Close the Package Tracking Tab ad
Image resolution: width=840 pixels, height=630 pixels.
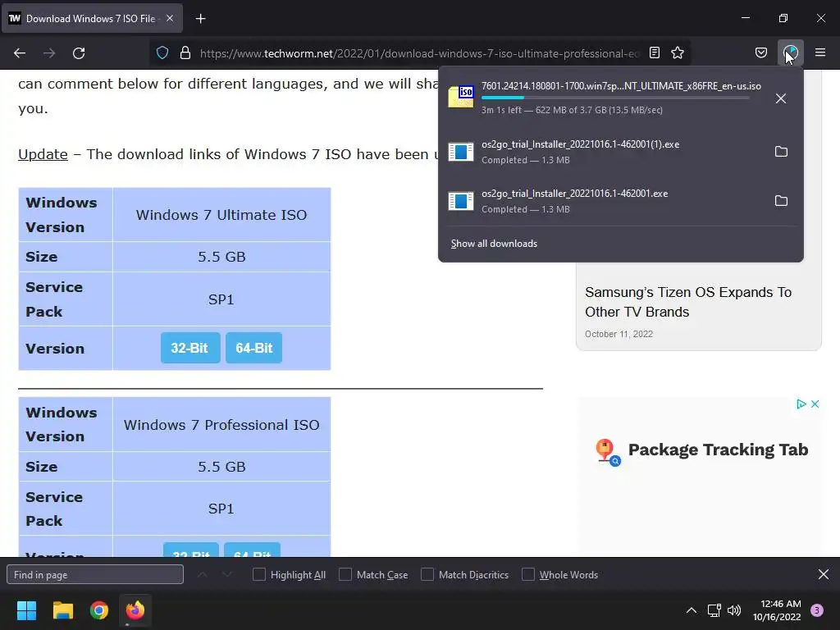click(815, 404)
